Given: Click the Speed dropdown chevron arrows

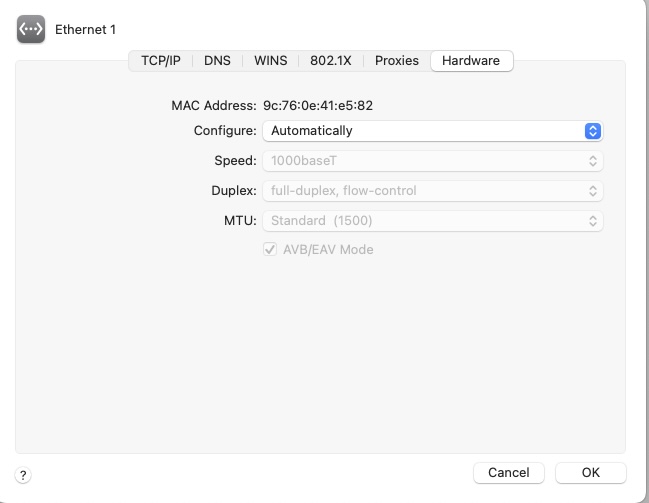Looking at the screenshot, I should [592, 160].
